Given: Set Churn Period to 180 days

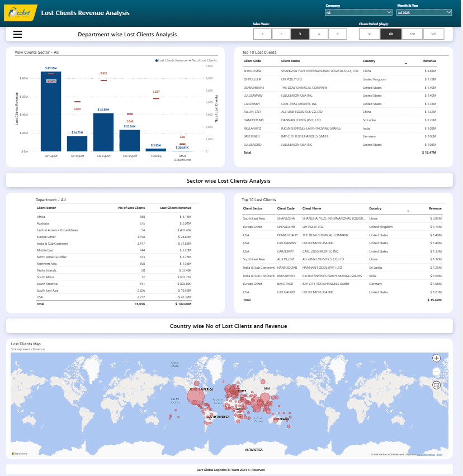Looking at the screenshot, I should [x=412, y=34].
